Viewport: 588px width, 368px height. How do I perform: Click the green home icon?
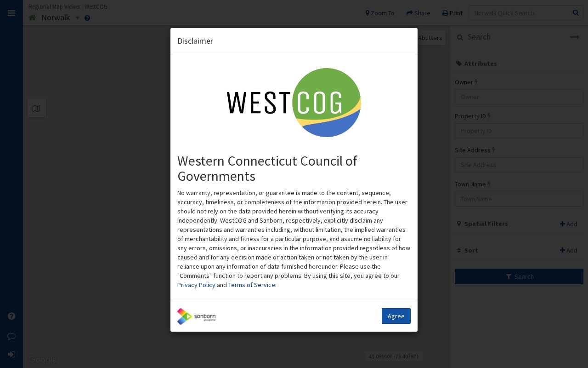pos(32,17)
